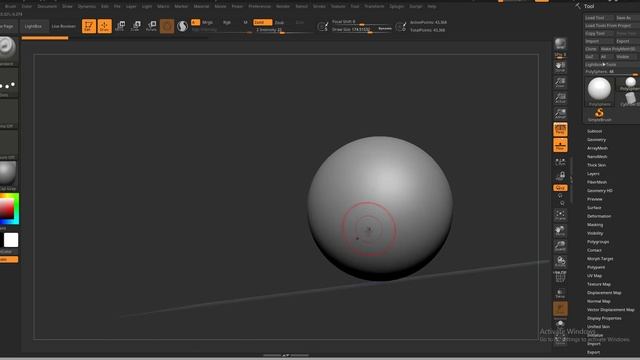This screenshot has width=640, height=360.
Task: Click the SimpleBrush tool icon
Action: (x=599, y=114)
